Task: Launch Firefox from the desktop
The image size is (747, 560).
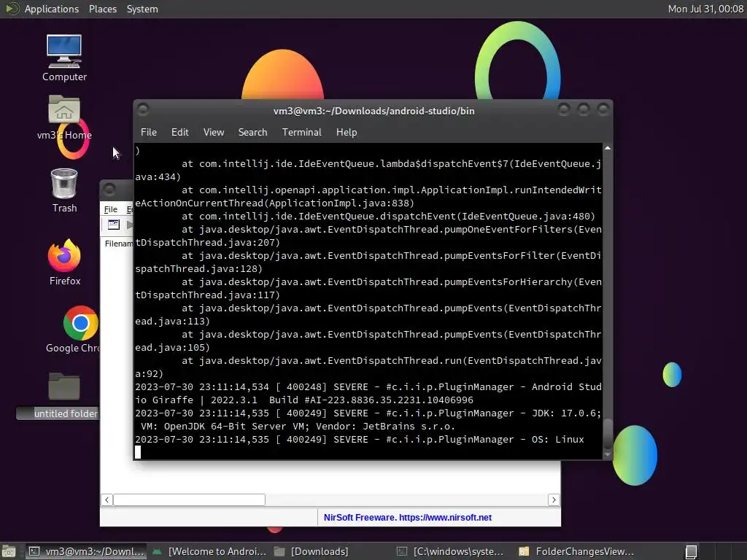Action: point(64,262)
